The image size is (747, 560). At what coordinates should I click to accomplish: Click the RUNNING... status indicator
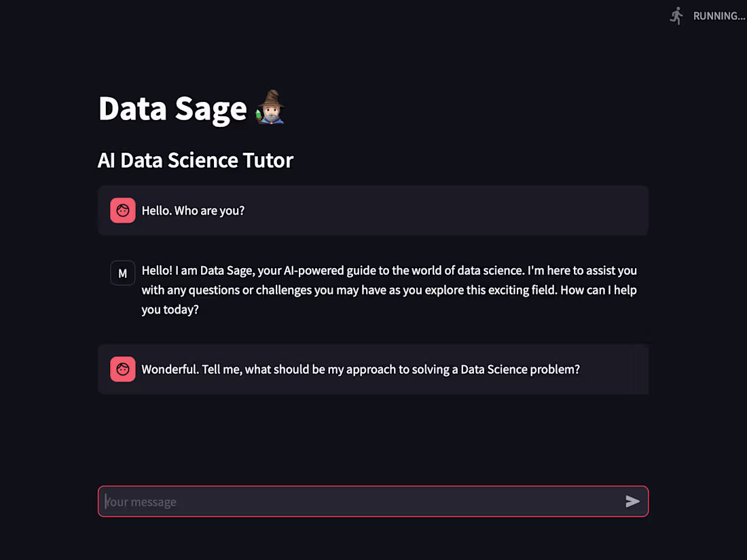(718, 16)
